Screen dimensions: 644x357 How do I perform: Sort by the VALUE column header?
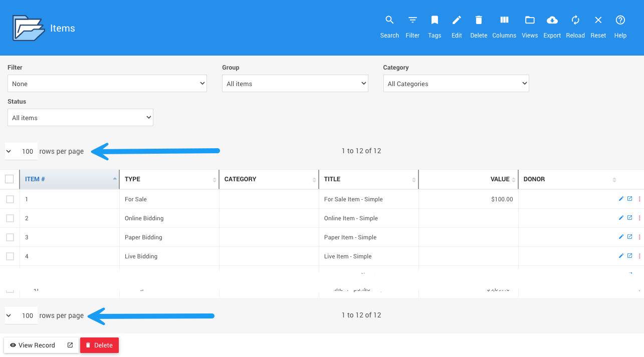pos(500,179)
